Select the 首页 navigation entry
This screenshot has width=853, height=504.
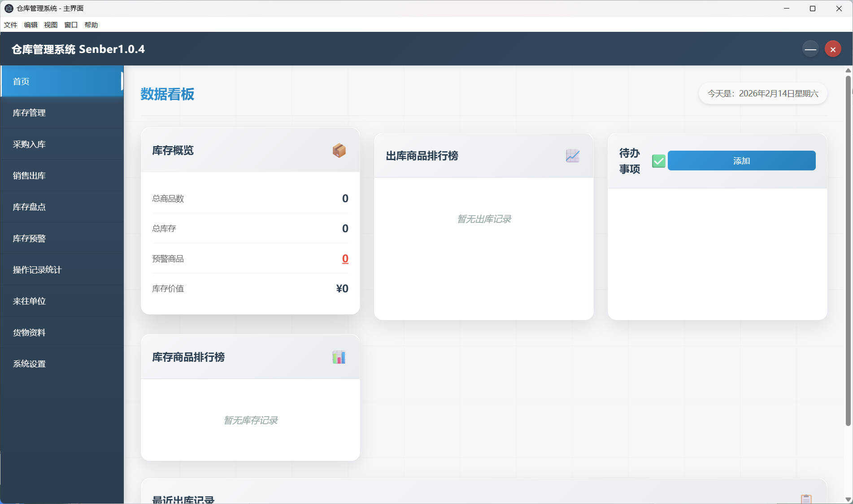coord(21,81)
